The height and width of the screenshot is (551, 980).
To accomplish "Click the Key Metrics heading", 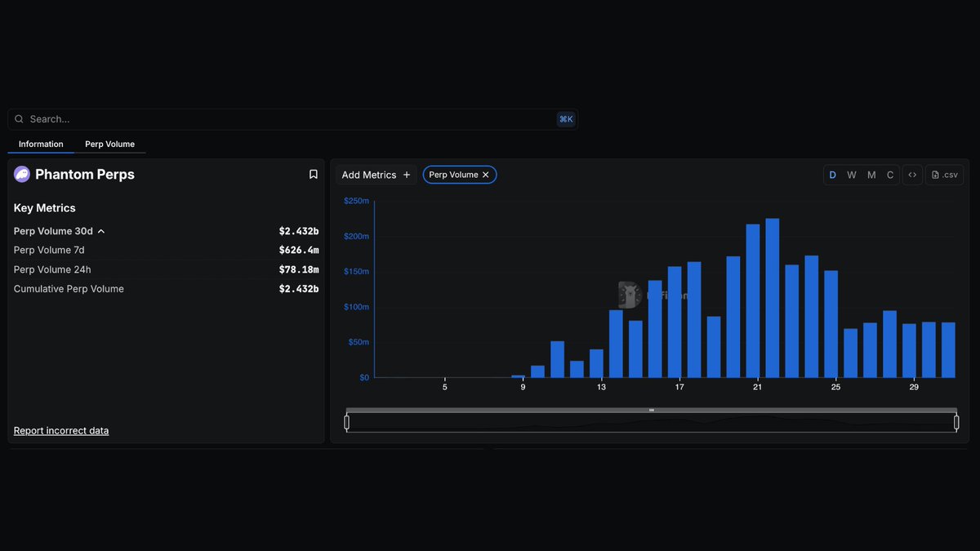I will click(45, 208).
